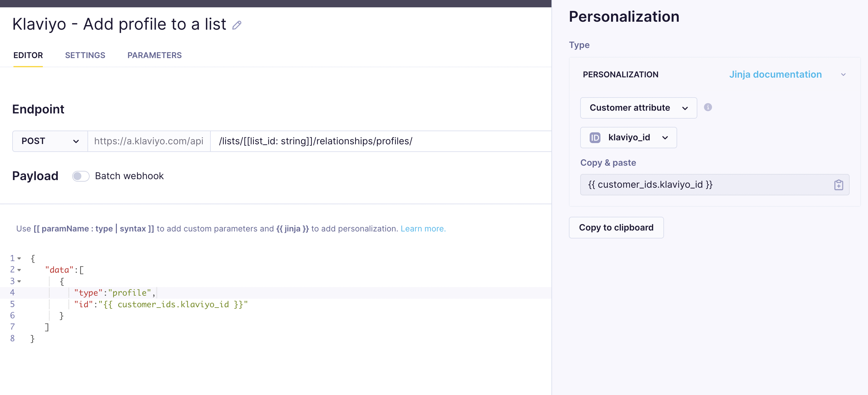
Task: Click the ID icon in the klaviyo_id selector
Action: [595, 137]
